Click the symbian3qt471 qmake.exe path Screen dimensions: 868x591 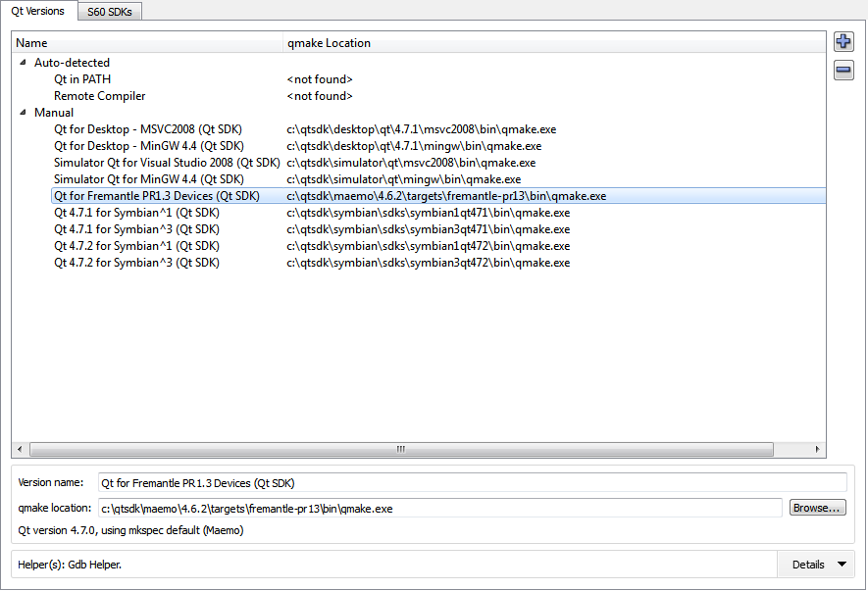pyautogui.click(x=428, y=229)
